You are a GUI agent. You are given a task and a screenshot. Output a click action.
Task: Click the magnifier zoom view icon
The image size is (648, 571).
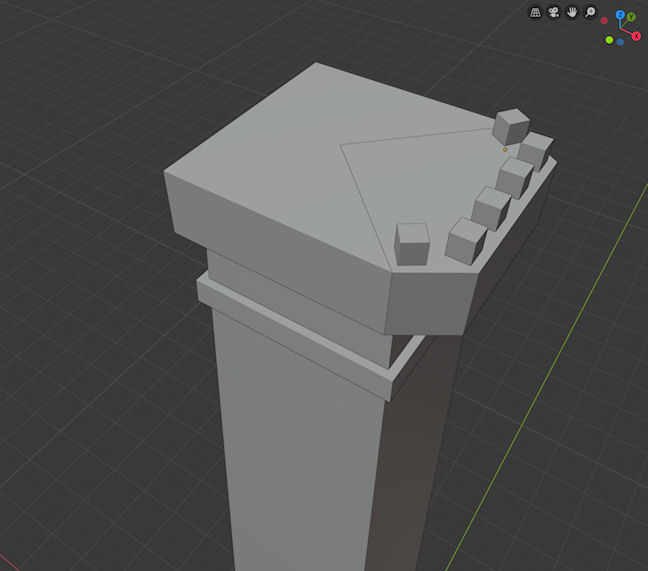pos(590,13)
